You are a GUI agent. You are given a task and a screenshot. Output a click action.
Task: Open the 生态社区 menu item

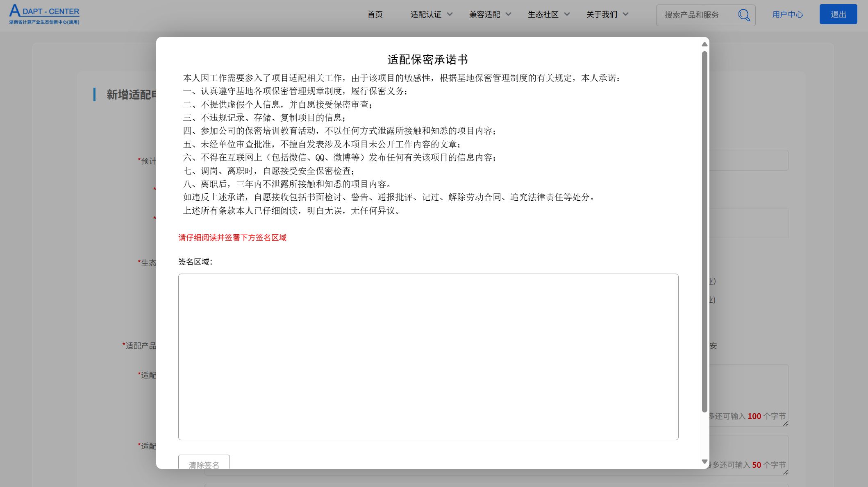[543, 14]
